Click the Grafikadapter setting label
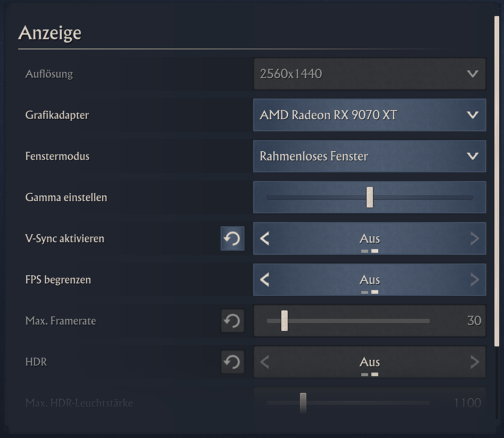504x438 pixels. [57, 115]
